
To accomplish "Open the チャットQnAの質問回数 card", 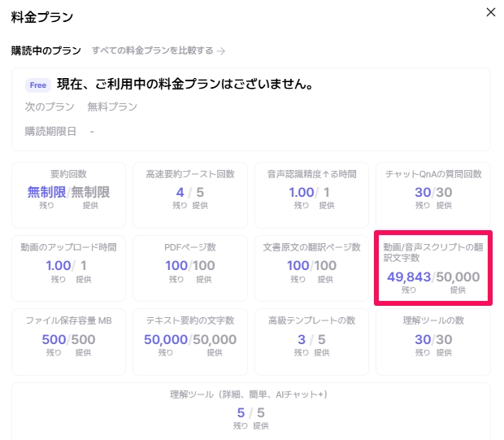I will [432, 194].
